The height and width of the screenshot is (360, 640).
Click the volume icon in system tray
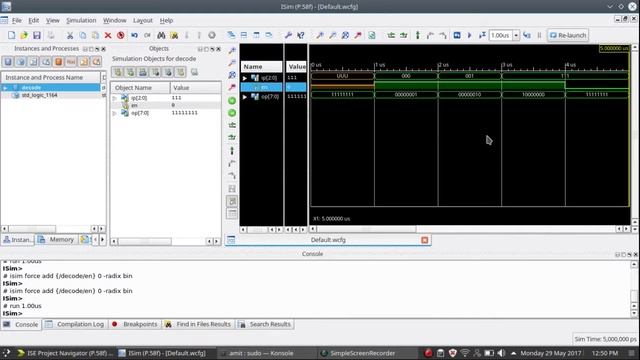[x=501, y=353]
